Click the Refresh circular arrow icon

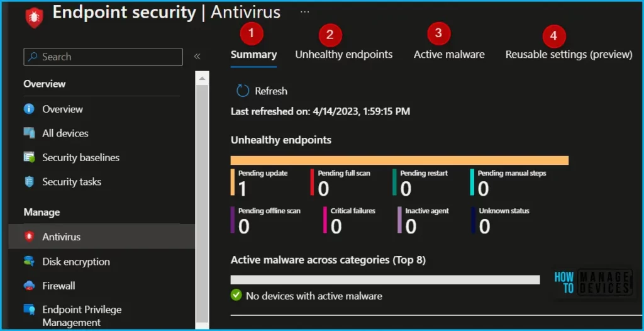[x=243, y=91]
